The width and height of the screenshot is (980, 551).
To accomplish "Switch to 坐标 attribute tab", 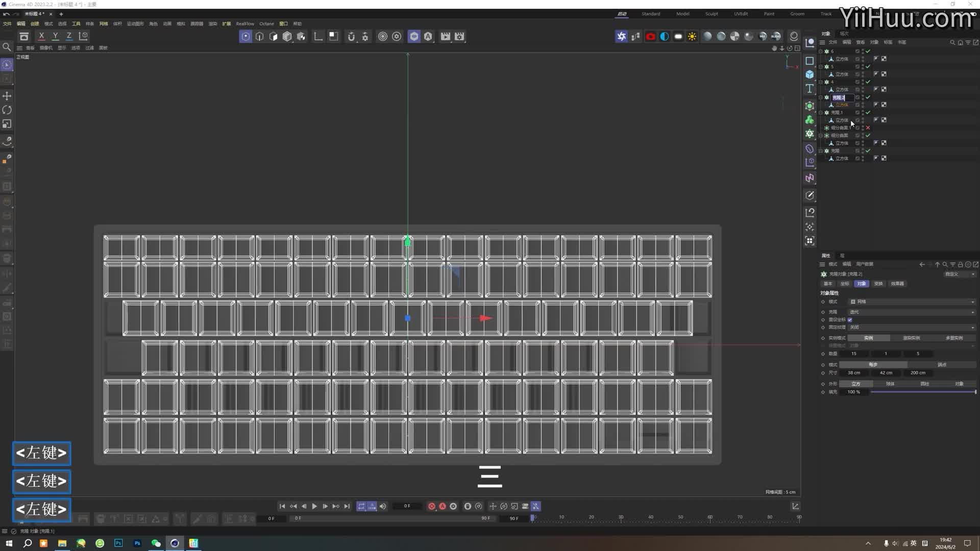I will pos(845,284).
